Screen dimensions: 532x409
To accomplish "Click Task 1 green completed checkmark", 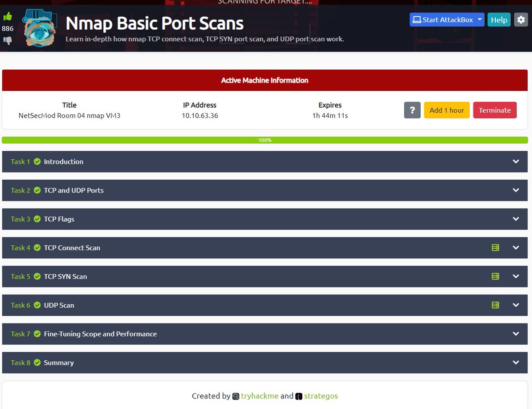I will tap(37, 161).
